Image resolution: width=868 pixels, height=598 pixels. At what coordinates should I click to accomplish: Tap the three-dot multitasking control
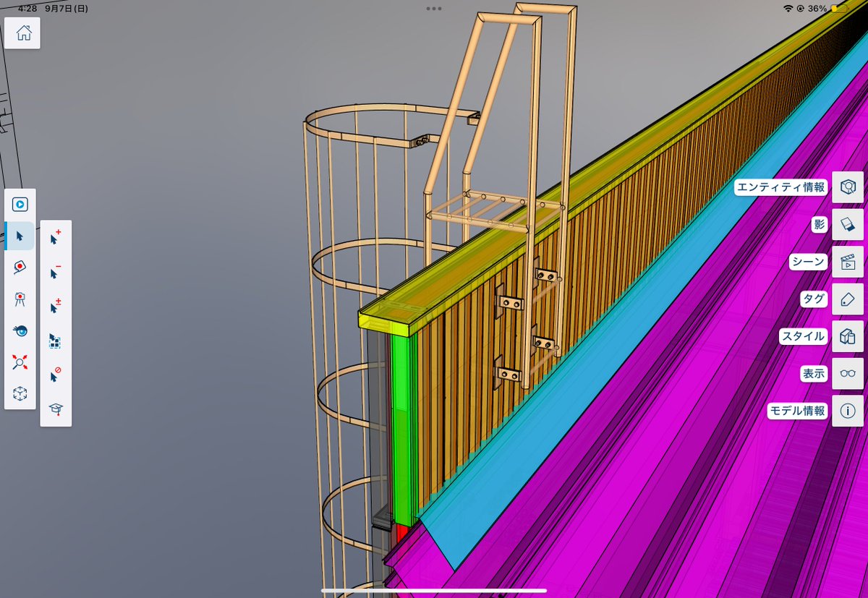tap(434, 9)
